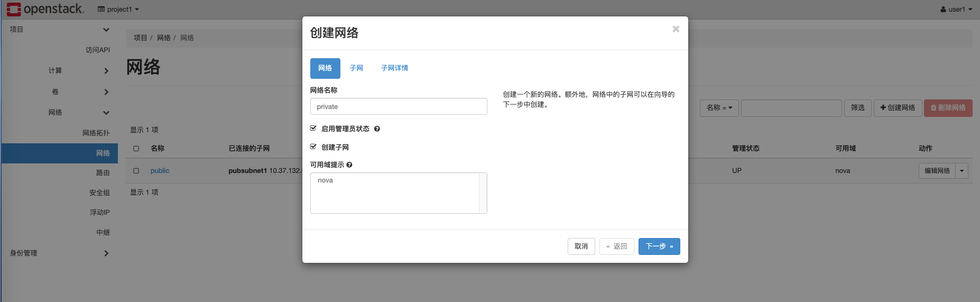The image size is (980, 302).
Task: Open 路由 in the sidebar
Action: [x=103, y=173]
